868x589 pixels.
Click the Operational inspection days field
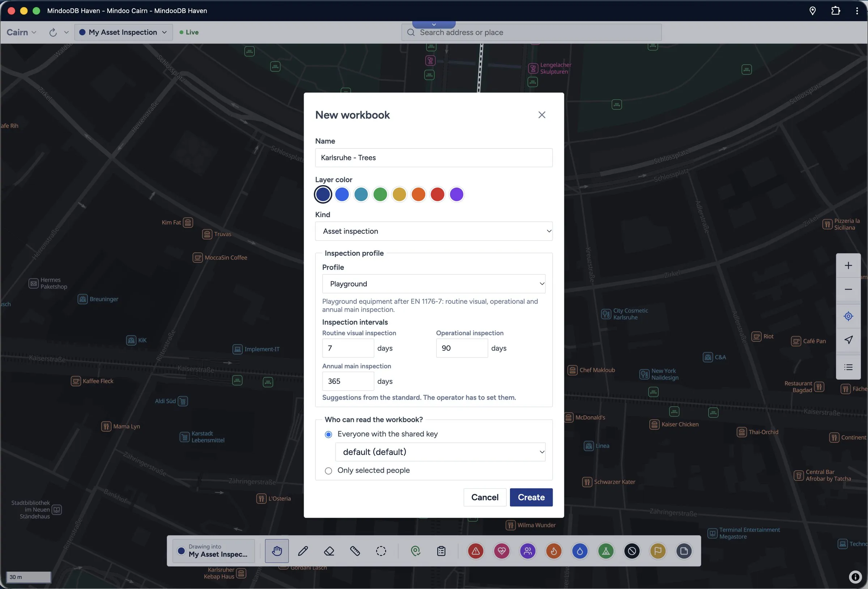coord(461,348)
